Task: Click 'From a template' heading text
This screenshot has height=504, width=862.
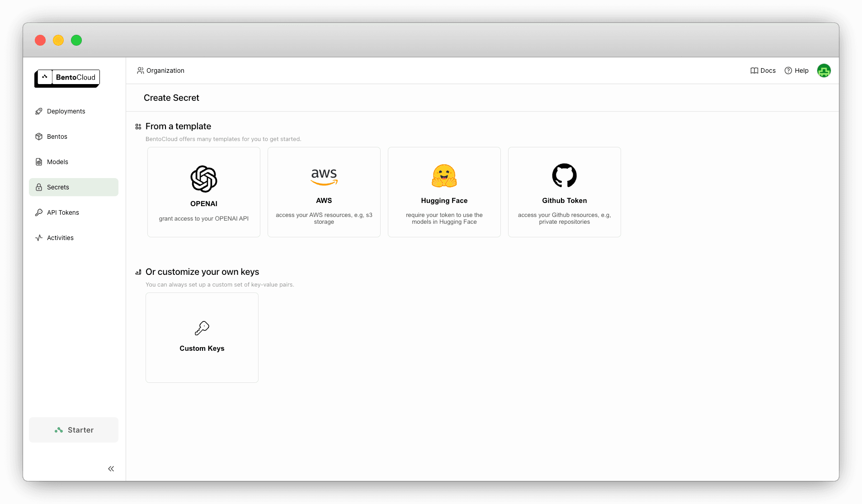Action: coord(178,126)
